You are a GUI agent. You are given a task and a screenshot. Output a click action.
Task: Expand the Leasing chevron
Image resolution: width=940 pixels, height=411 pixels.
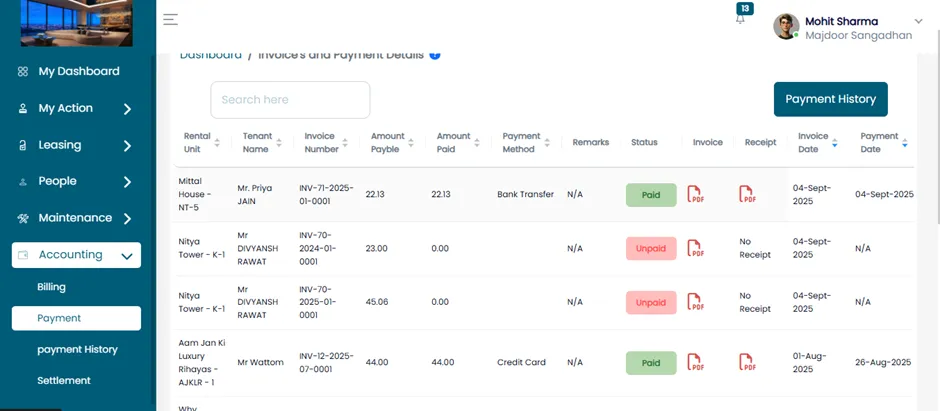coord(127,146)
